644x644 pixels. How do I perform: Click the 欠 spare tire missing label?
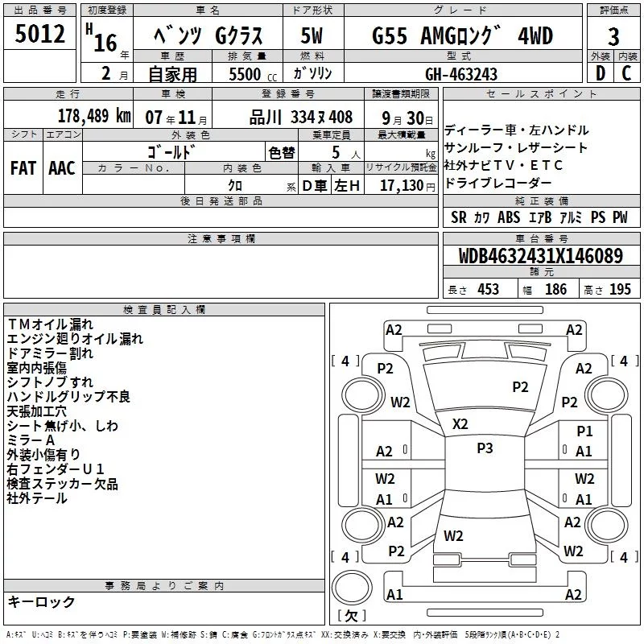click(352, 615)
